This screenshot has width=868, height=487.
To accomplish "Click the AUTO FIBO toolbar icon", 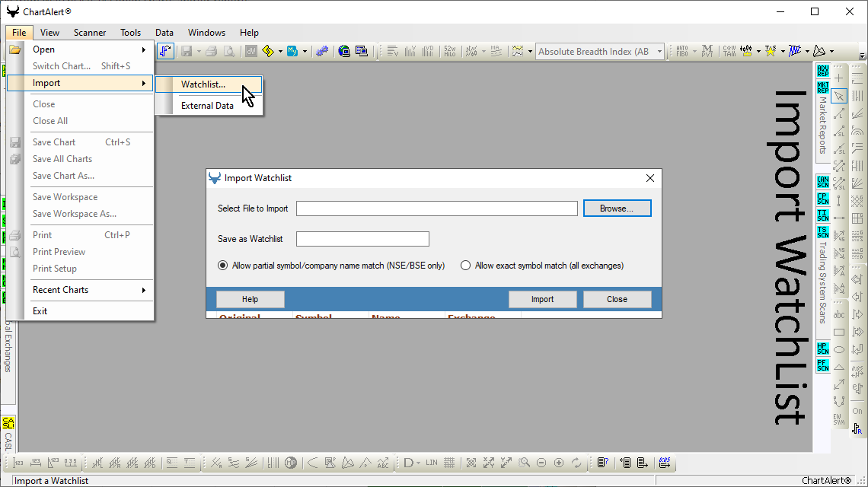I will tap(682, 52).
